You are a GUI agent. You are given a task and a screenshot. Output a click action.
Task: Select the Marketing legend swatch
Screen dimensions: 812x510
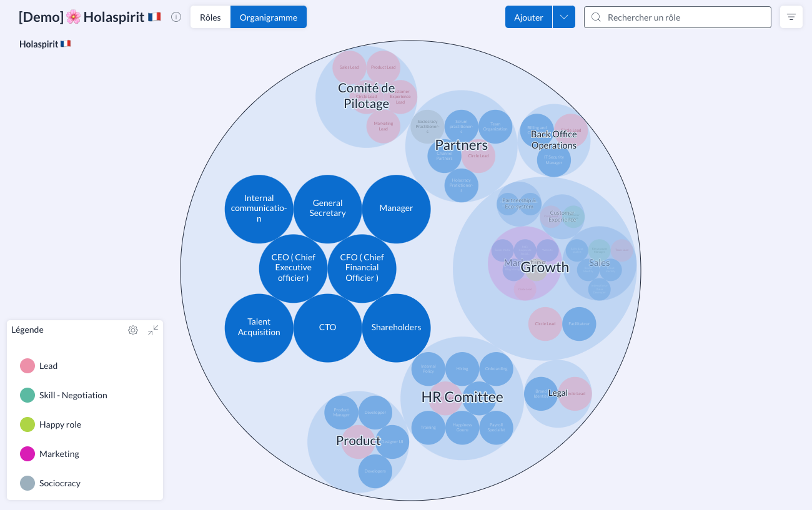point(27,454)
